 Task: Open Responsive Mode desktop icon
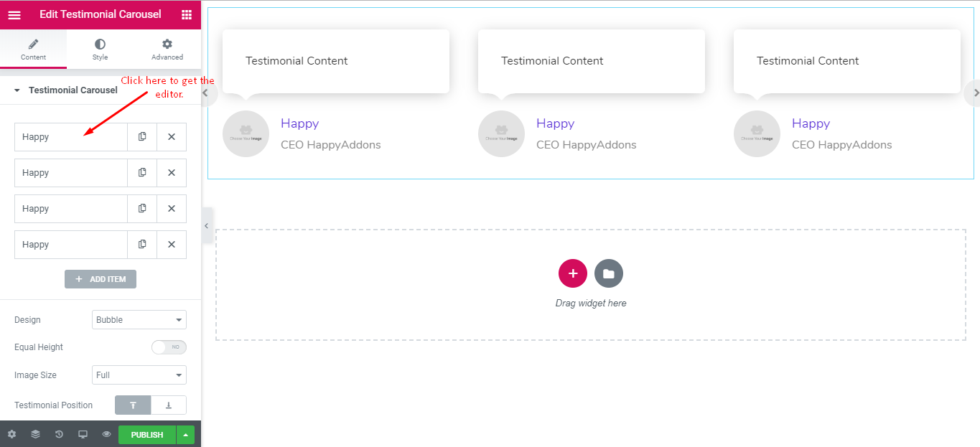tap(83, 434)
